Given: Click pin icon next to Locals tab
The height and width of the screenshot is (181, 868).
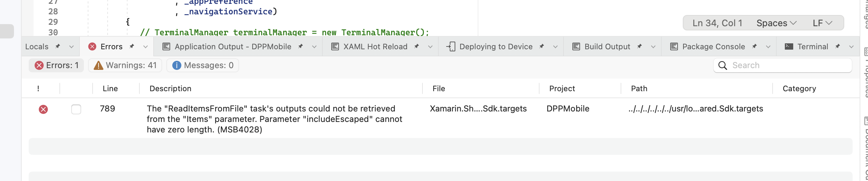Looking at the screenshot, I should coord(58,46).
